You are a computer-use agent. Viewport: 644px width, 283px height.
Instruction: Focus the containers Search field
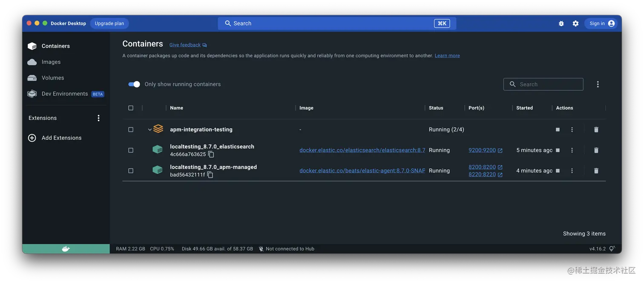click(x=543, y=84)
